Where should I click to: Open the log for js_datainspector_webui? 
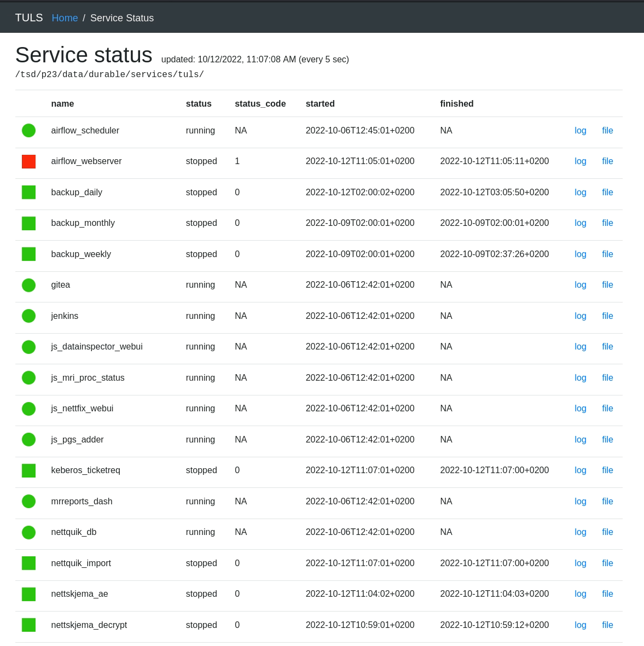coord(580,347)
